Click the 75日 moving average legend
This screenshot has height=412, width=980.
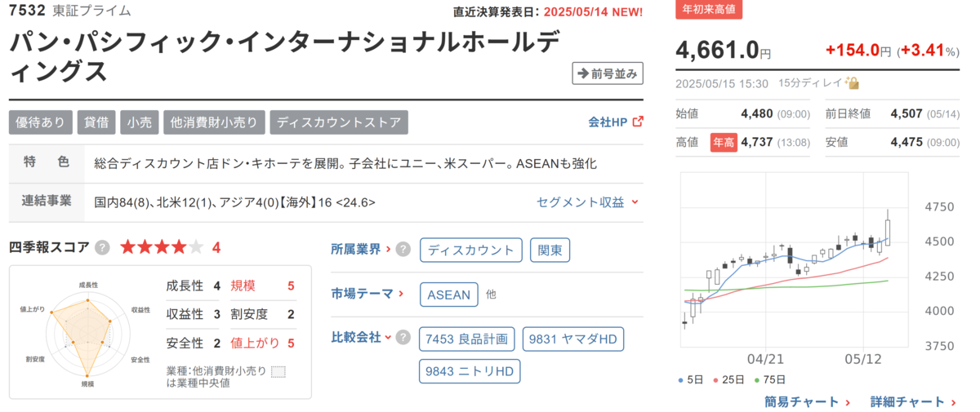click(769, 379)
